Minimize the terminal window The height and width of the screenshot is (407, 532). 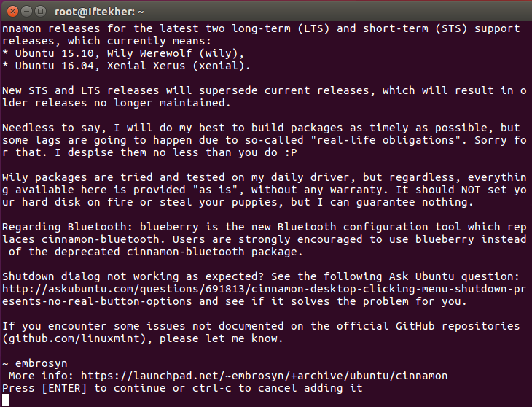point(26,12)
